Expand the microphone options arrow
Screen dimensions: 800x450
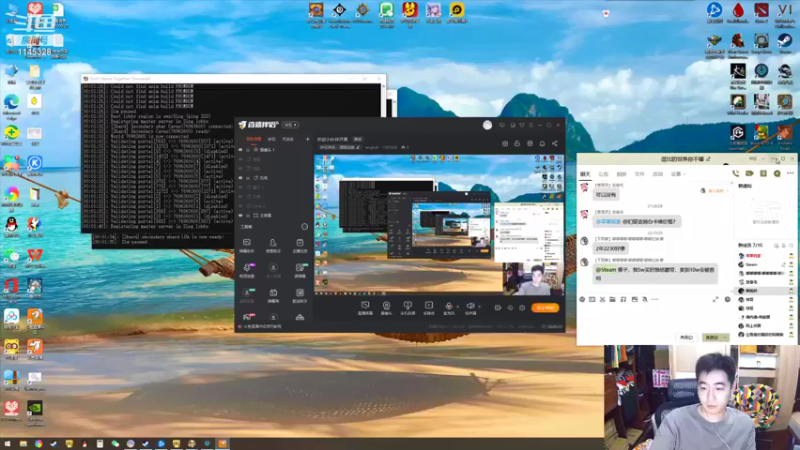(x=457, y=307)
